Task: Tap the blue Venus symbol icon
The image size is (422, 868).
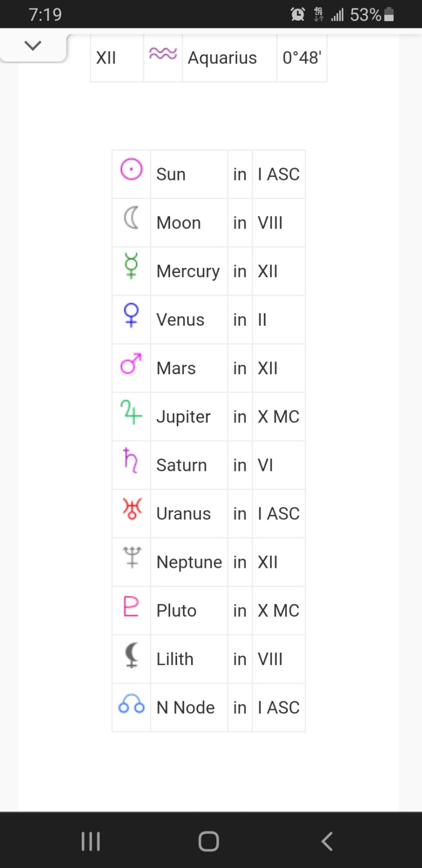Action: point(131,315)
